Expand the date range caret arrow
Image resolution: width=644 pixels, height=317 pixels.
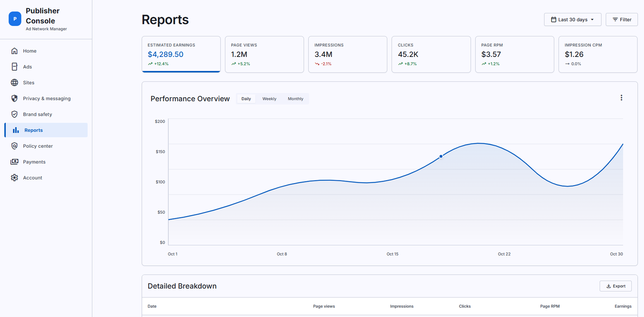[592, 19]
